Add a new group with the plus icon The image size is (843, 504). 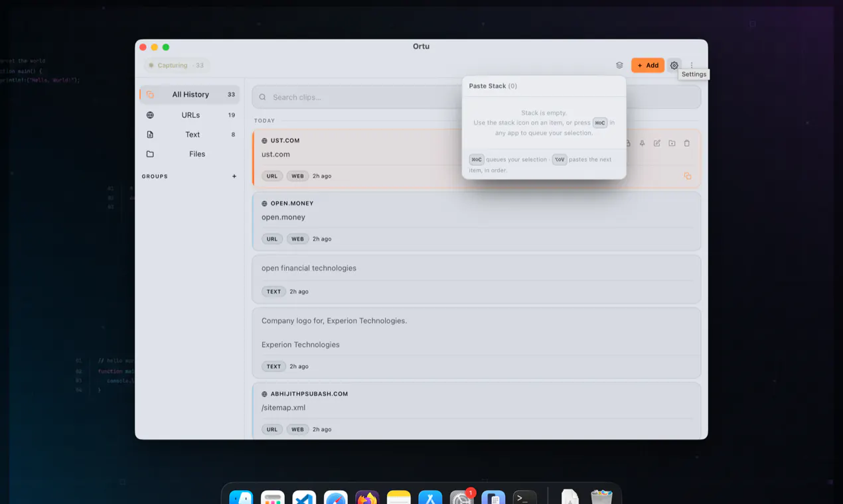234,176
